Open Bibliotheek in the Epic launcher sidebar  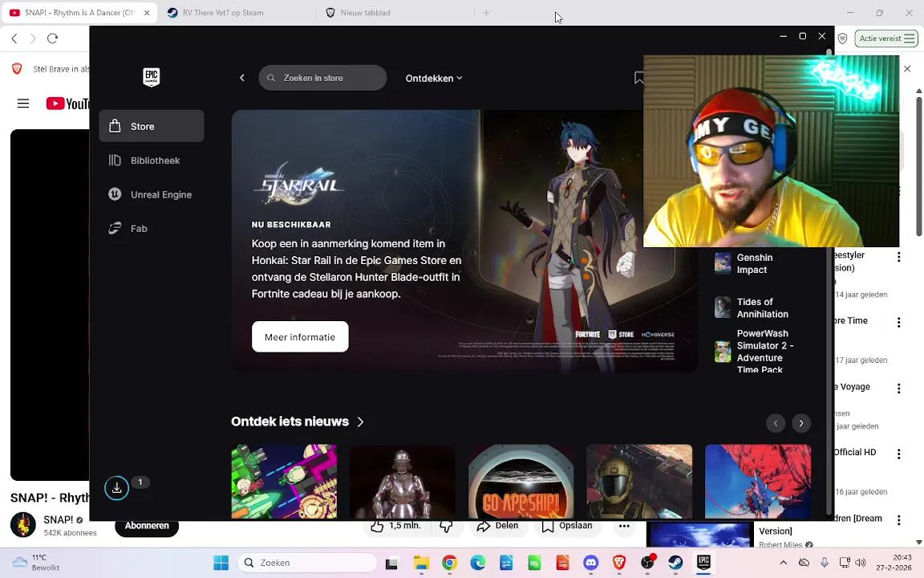[152, 161]
